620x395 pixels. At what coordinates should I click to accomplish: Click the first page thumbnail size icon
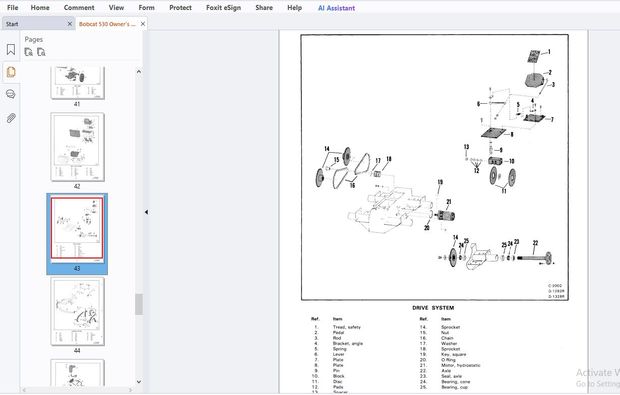(x=28, y=52)
